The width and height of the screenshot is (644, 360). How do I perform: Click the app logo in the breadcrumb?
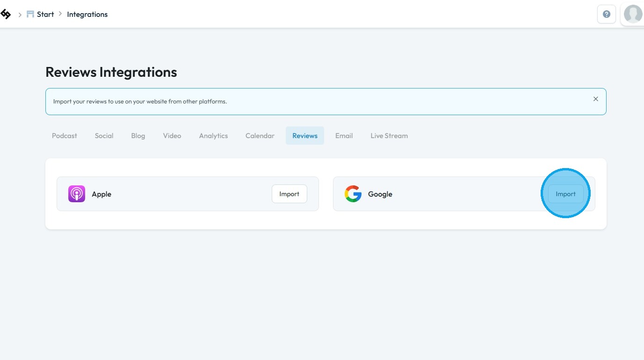[6, 15]
